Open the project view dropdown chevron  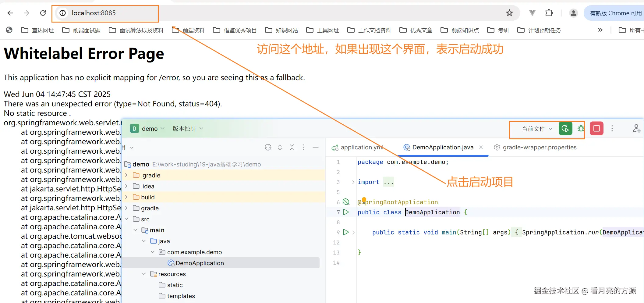[132, 148]
